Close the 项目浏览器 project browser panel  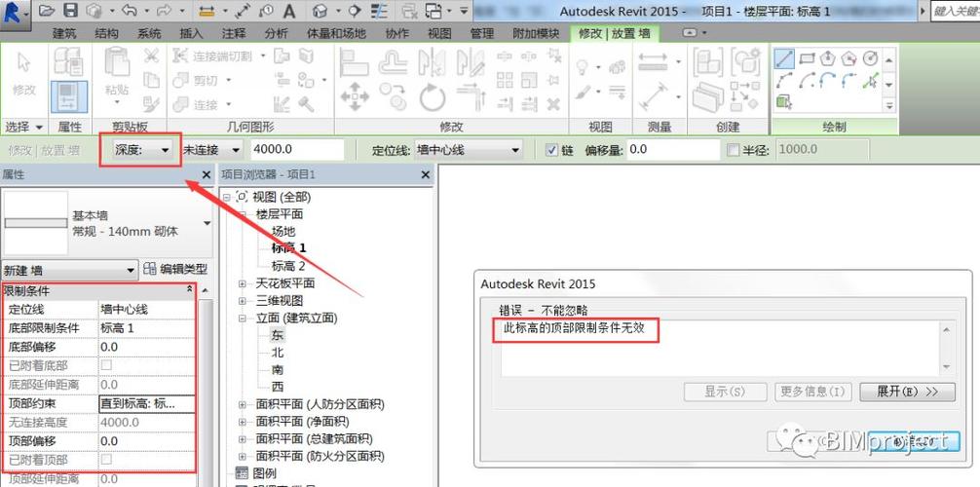426,175
